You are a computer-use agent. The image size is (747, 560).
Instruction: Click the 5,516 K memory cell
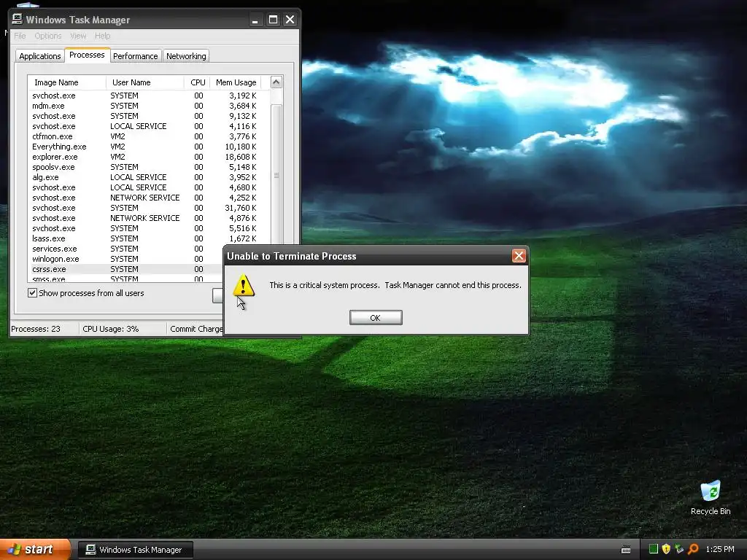click(242, 228)
